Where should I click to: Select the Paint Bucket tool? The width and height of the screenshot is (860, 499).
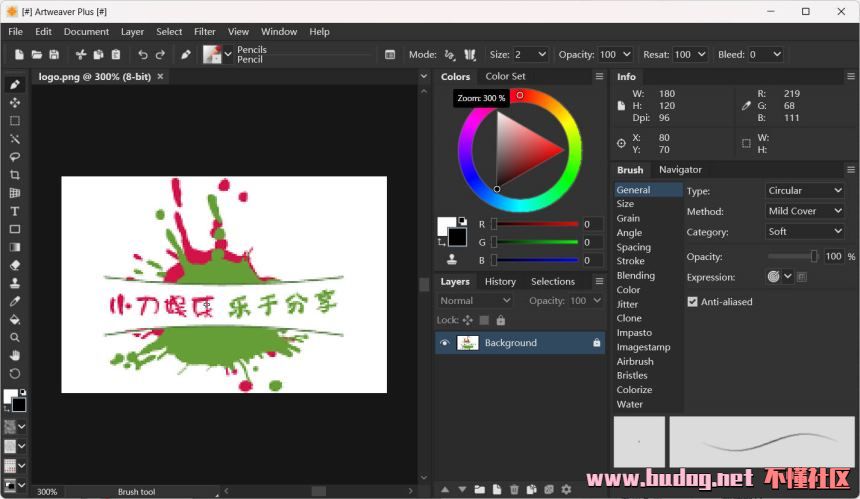[x=15, y=320]
